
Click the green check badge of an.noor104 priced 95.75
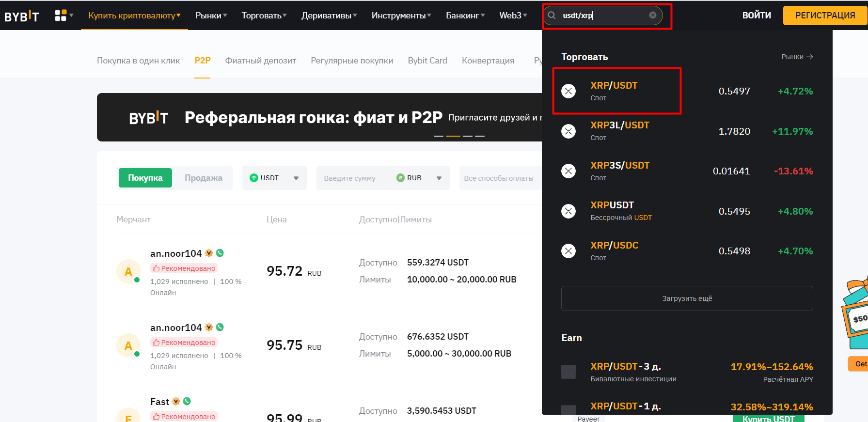[x=220, y=327]
